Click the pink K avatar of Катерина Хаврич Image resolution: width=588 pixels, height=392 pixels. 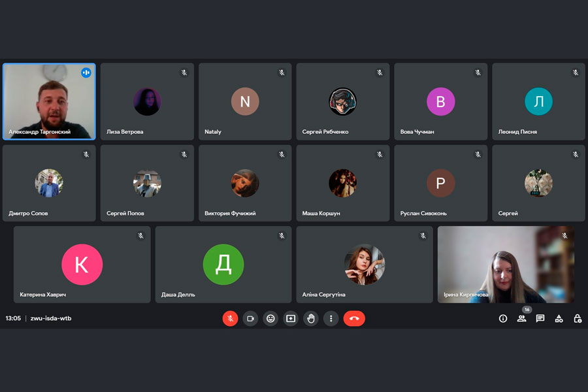[82, 265]
